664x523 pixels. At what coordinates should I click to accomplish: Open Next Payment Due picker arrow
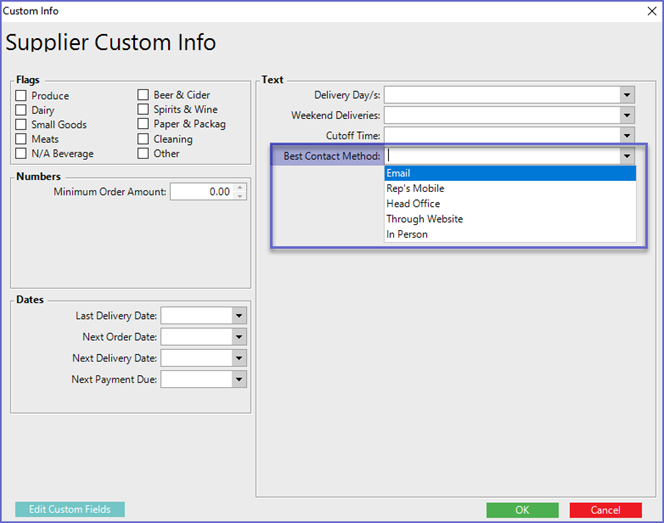pyautogui.click(x=239, y=379)
